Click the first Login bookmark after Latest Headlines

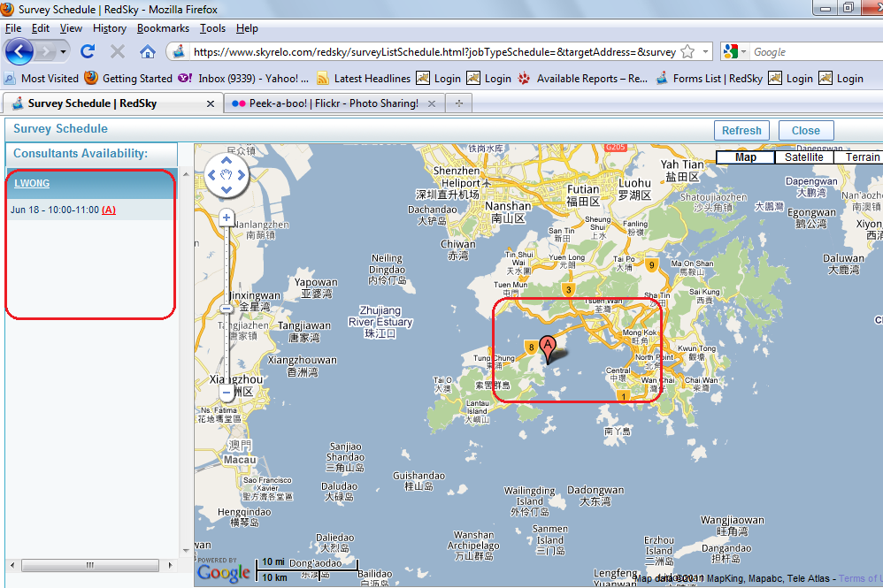coord(438,78)
